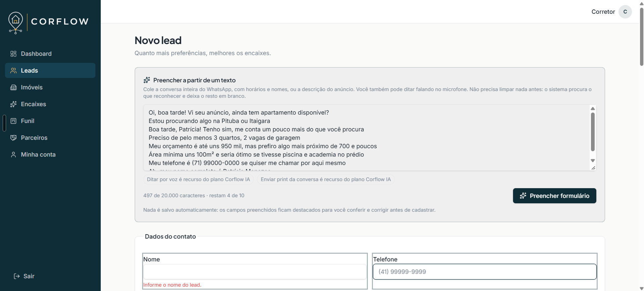Open the Parceiros section
The width and height of the screenshot is (644, 291).
point(50,138)
